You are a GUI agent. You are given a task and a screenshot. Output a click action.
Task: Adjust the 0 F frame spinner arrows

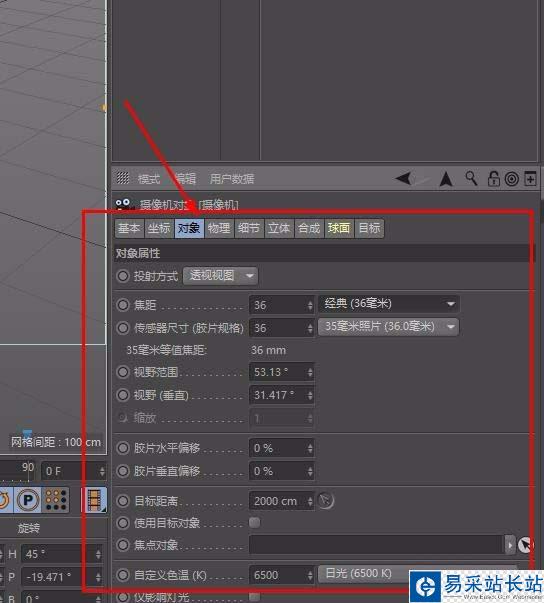click(x=102, y=471)
